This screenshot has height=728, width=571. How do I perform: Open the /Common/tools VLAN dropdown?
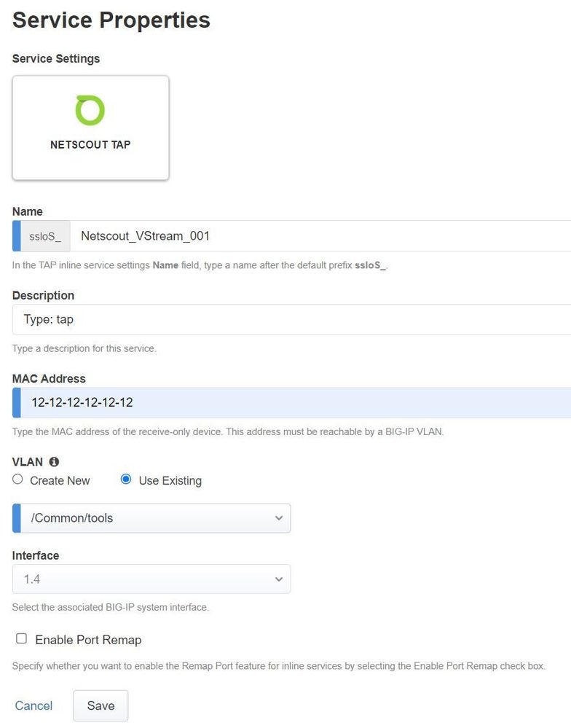click(151, 518)
